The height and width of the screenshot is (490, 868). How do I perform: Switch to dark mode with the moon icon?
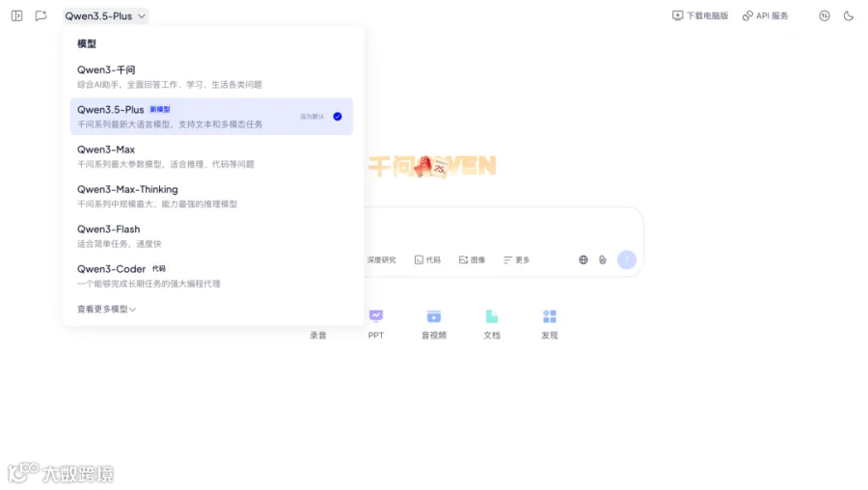pyautogui.click(x=849, y=16)
